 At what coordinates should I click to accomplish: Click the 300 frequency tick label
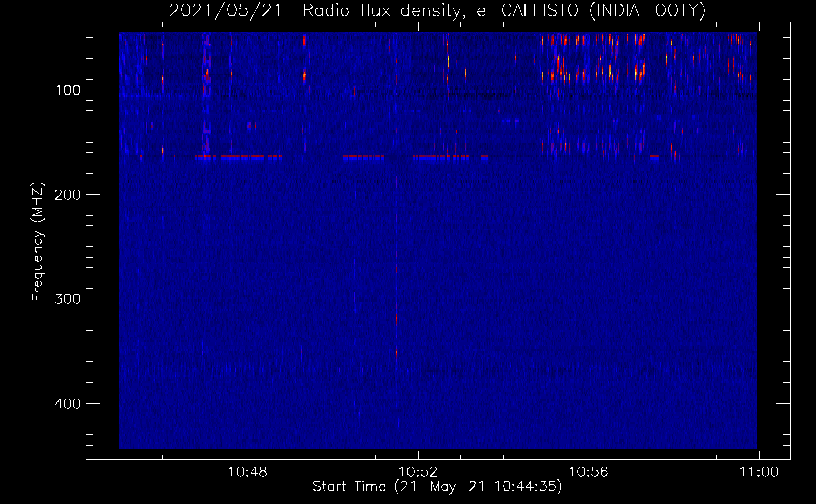coord(68,299)
